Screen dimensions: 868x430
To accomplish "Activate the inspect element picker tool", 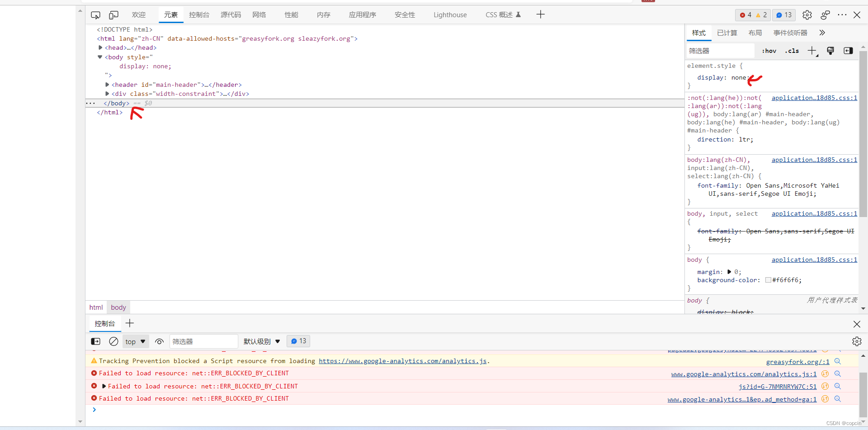I will click(x=95, y=15).
